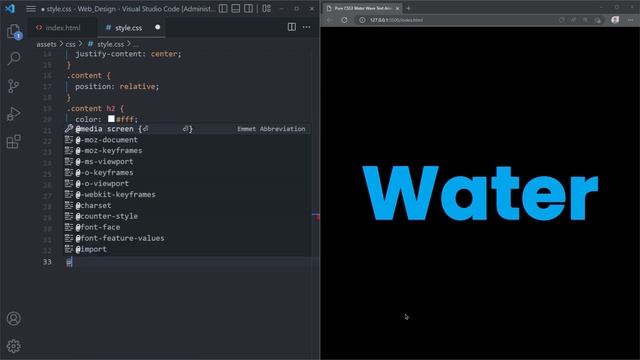This screenshot has width=640, height=360.
Task: Close the Pure CSS Water Wave browser tab
Action: coord(398,8)
